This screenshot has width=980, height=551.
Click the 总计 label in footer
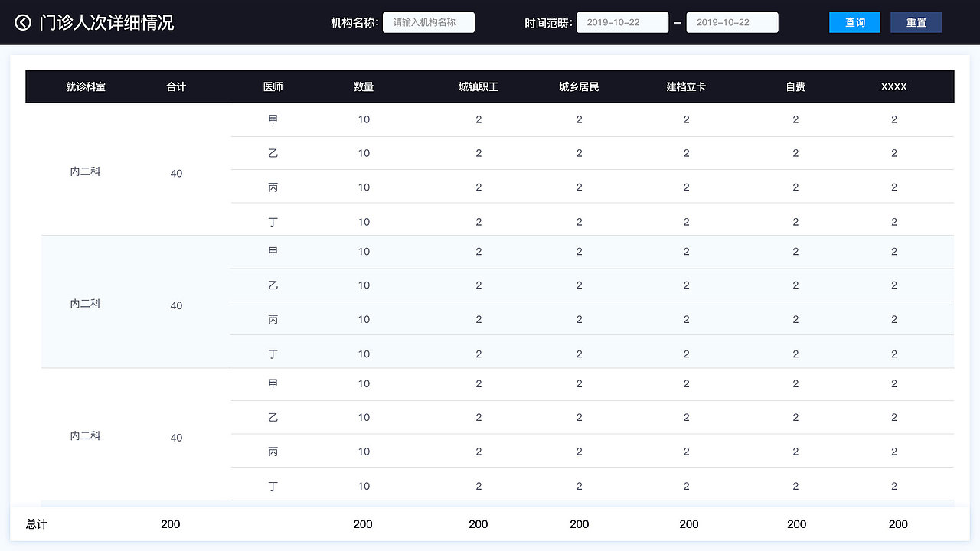(37, 524)
